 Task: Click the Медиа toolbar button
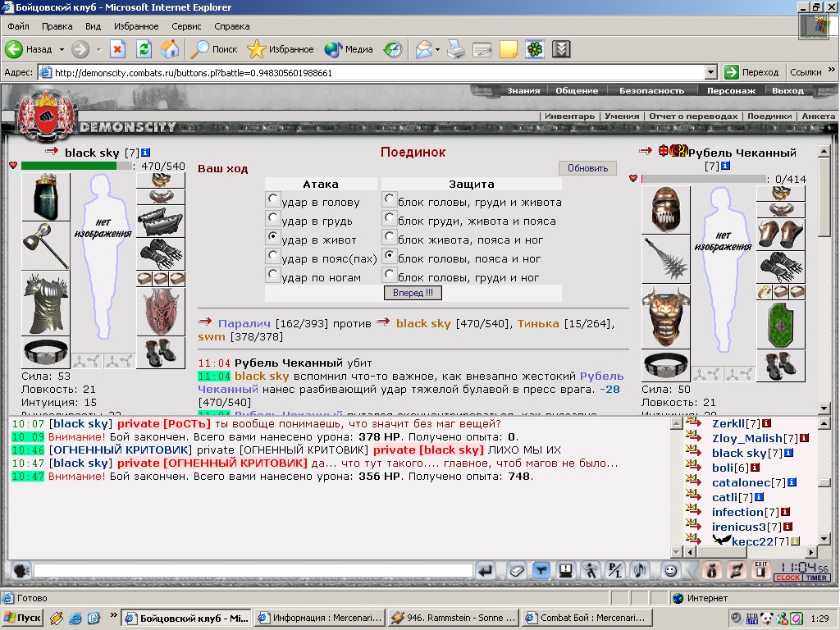click(x=348, y=49)
